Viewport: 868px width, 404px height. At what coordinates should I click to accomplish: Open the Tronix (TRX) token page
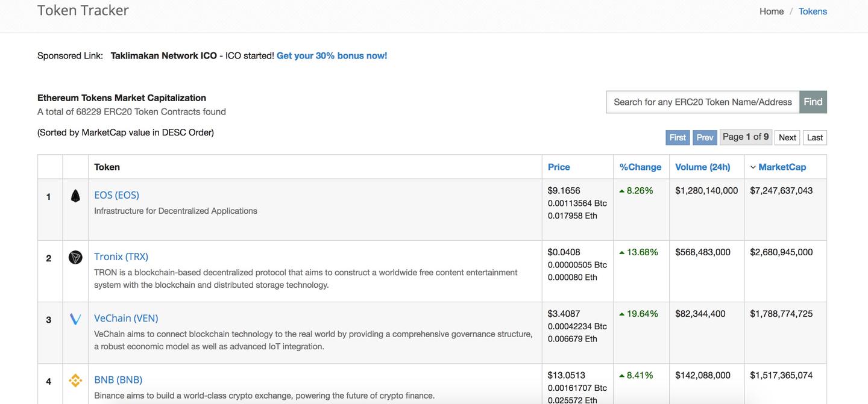(121, 256)
